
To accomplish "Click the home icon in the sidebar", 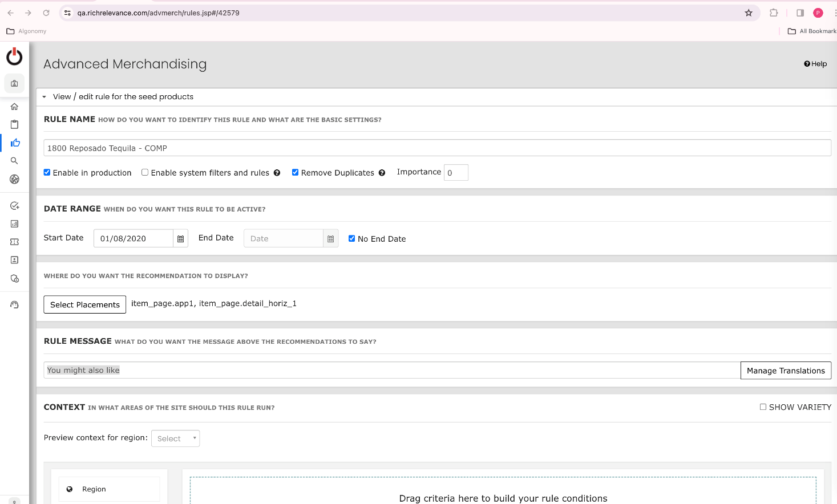I will tap(14, 107).
